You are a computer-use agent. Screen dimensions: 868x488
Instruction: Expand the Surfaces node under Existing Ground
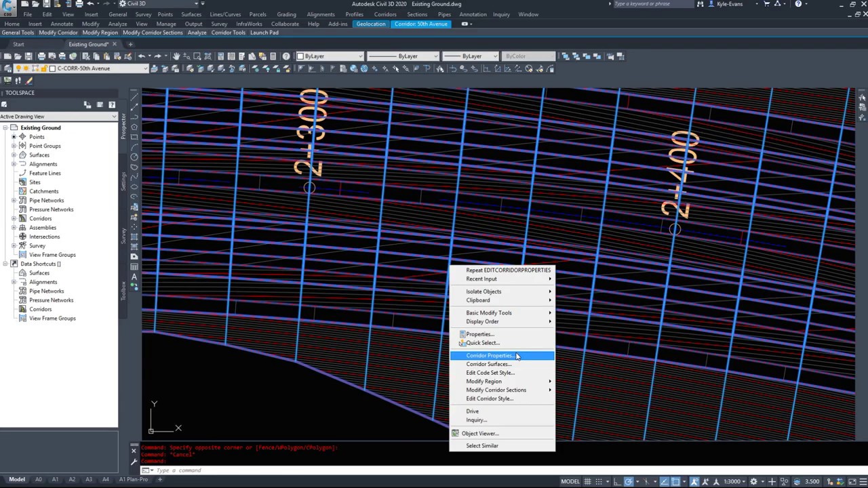(x=14, y=155)
